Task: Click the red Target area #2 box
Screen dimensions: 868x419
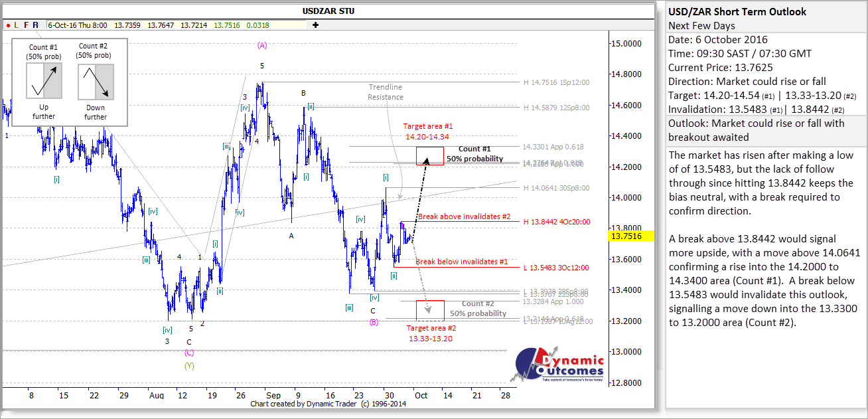Action: pos(430,309)
